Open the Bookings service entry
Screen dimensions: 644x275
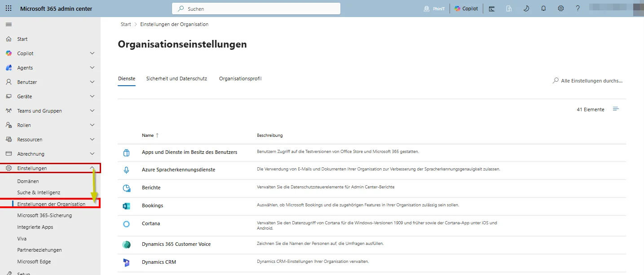pyautogui.click(x=152, y=205)
